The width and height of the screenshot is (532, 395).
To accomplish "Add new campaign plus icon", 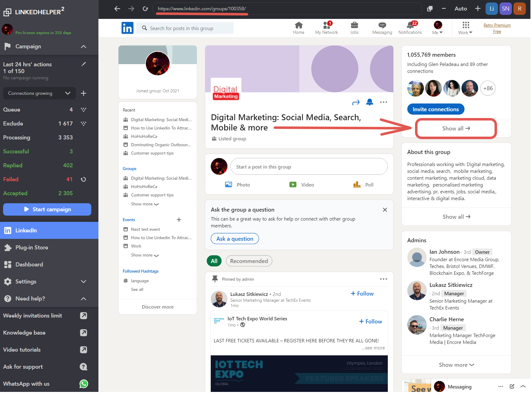I will 84,93.
